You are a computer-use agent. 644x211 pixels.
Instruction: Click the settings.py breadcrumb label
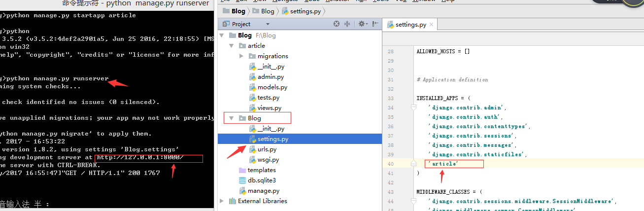pyautogui.click(x=305, y=11)
